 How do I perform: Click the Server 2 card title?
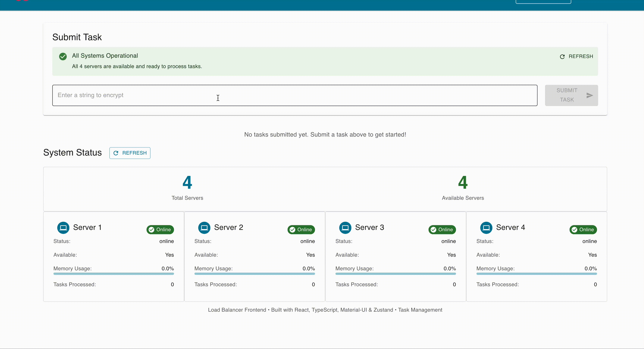(x=229, y=227)
